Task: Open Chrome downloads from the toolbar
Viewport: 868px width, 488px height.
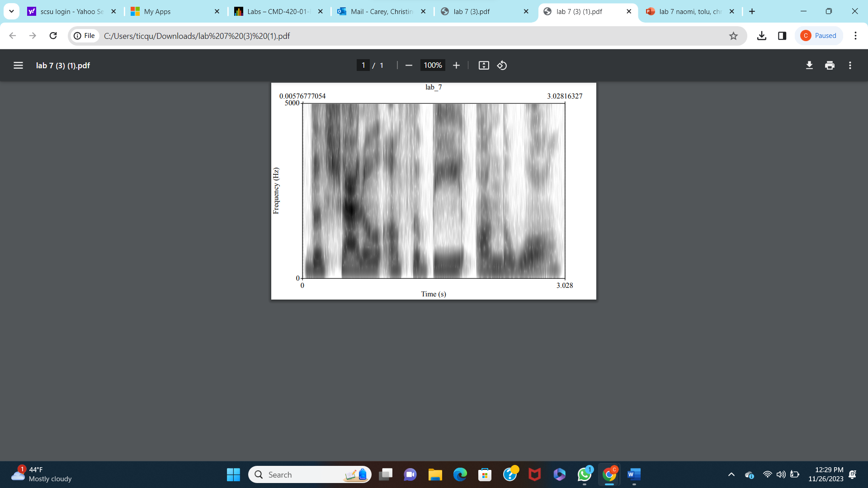Action: [x=762, y=35]
